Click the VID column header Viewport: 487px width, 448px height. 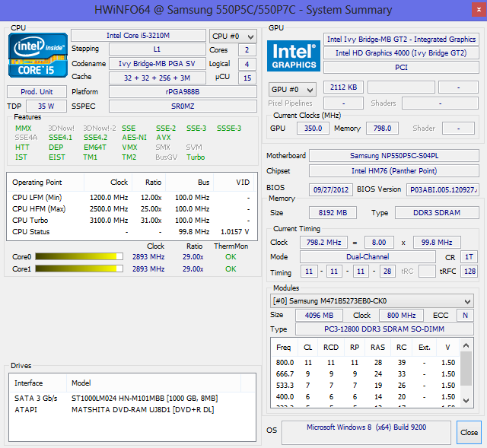click(x=234, y=183)
